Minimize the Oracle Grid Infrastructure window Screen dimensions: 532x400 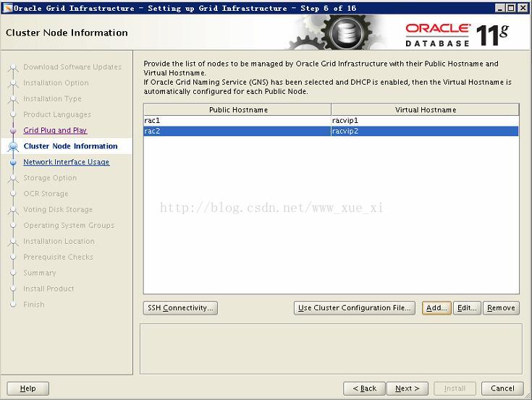(499, 8)
